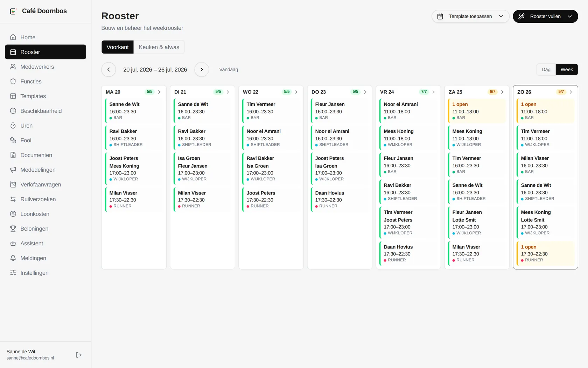This screenshot has width=588, height=368.
Task: Open Daan Hovius RUNNER shift on DO 23
Action: [x=339, y=199]
